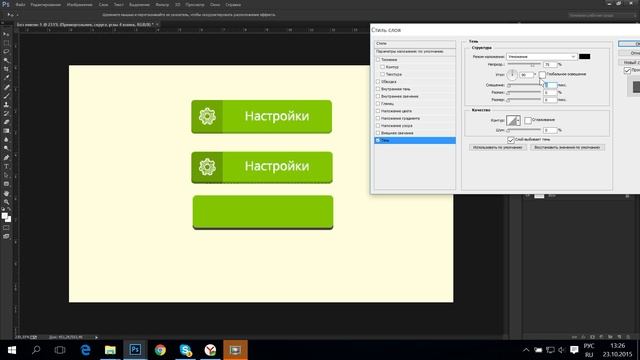Open foreground color picker in toolbox
The height and width of the screenshot is (360, 640).
[x=4, y=216]
